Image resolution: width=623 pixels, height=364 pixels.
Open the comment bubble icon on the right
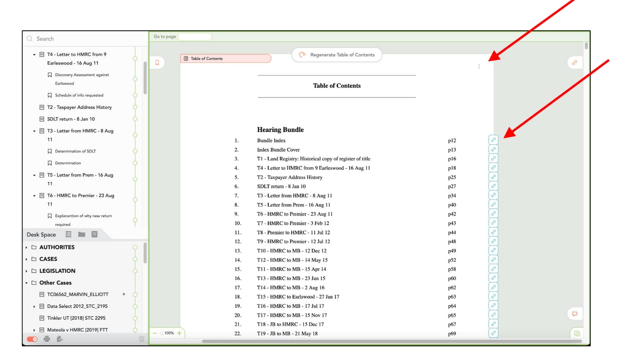click(x=574, y=313)
